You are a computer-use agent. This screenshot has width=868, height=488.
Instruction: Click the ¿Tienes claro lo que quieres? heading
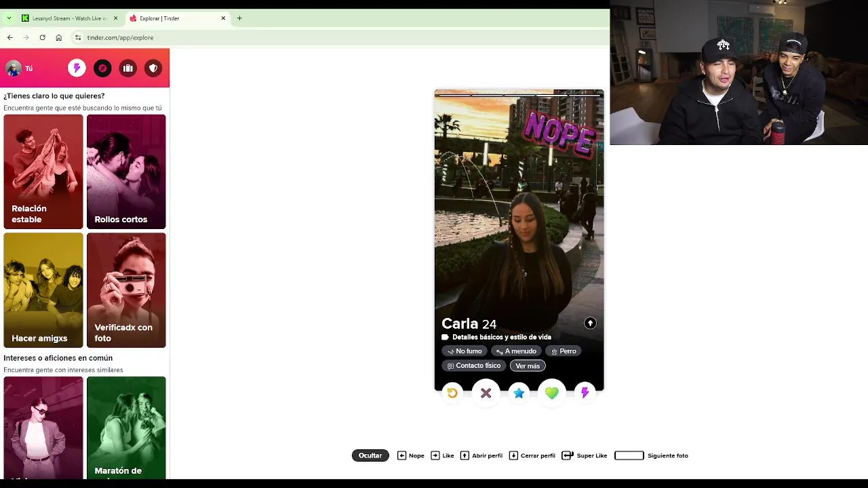54,96
